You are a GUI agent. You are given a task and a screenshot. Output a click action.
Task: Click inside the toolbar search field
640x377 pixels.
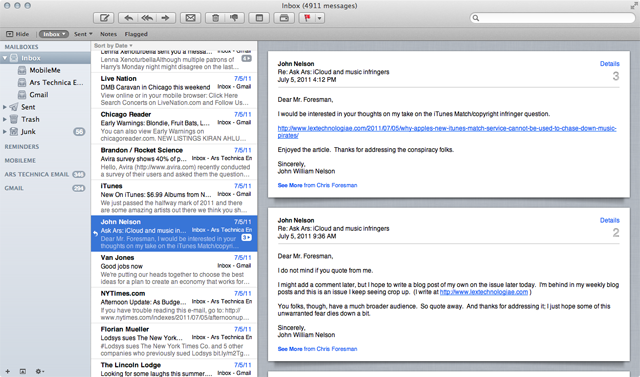click(553, 18)
